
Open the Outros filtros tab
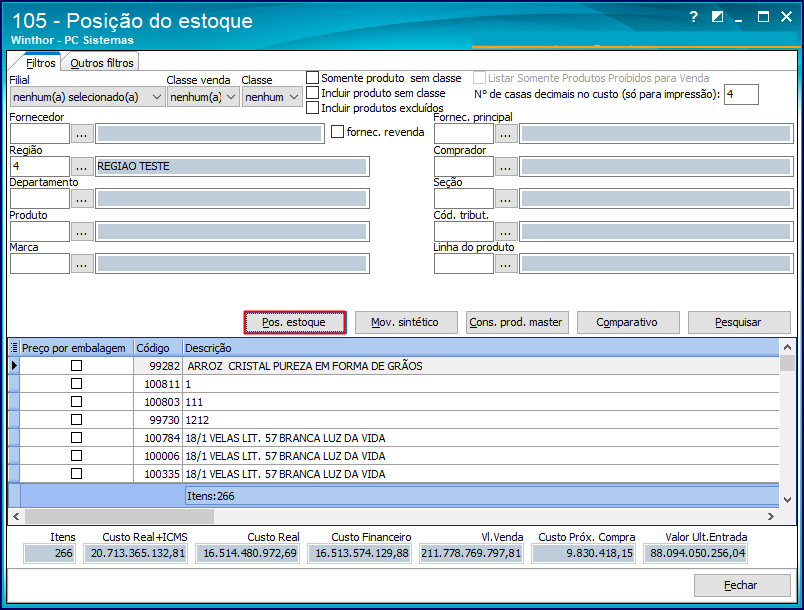[x=102, y=63]
